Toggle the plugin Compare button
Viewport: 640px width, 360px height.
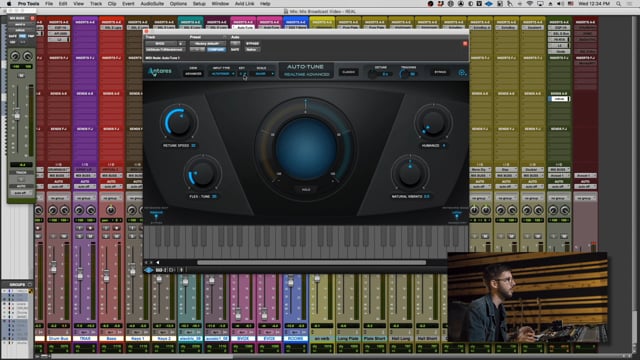(216, 50)
